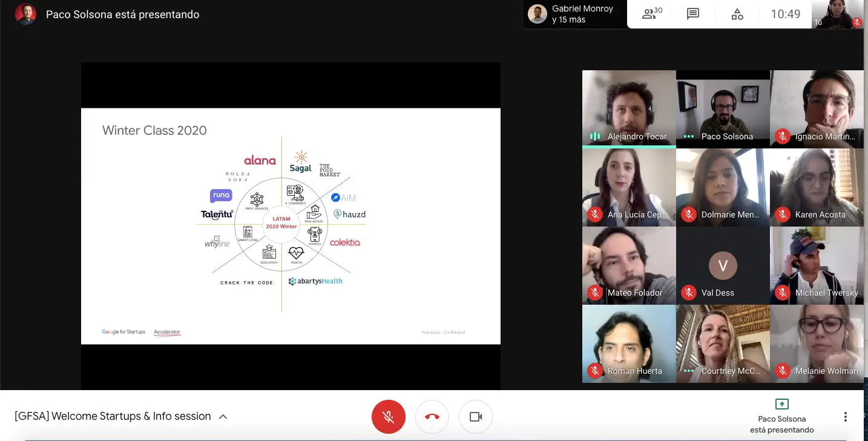Click the whyline logo on the slide
The image size is (868, 441).
click(x=217, y=243)
